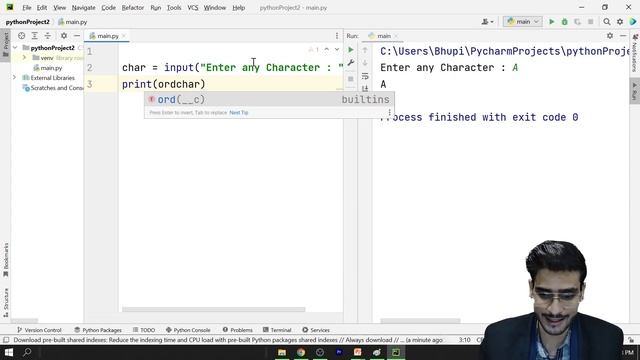Open Project panel options gear

tap(64, 36)
